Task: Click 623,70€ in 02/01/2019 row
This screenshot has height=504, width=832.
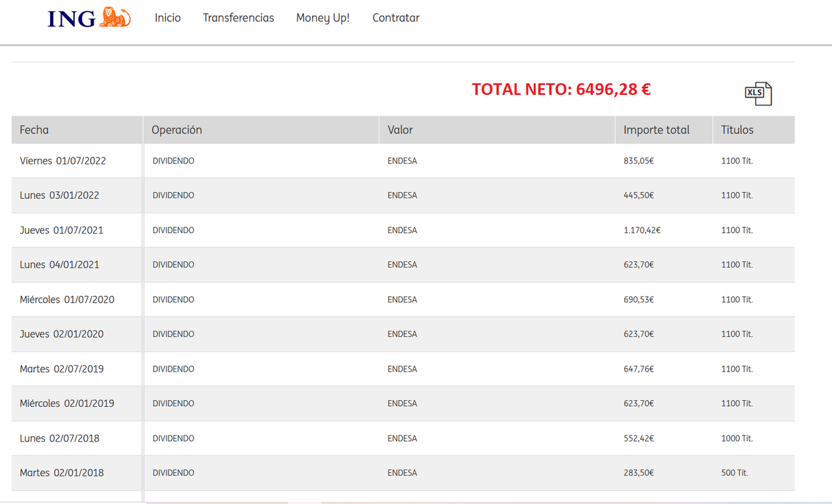Action: click(x=639, y=403)
